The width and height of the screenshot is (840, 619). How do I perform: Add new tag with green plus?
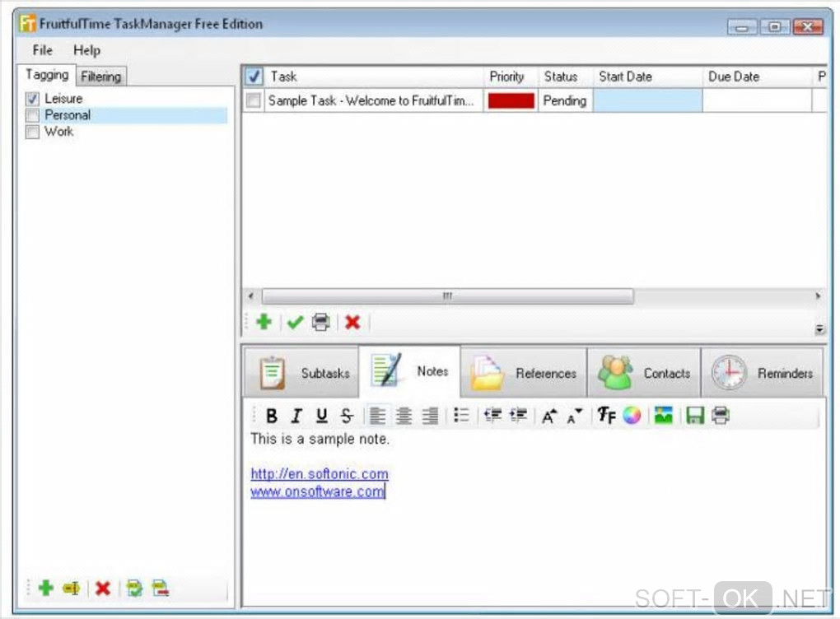pos(46,588)
